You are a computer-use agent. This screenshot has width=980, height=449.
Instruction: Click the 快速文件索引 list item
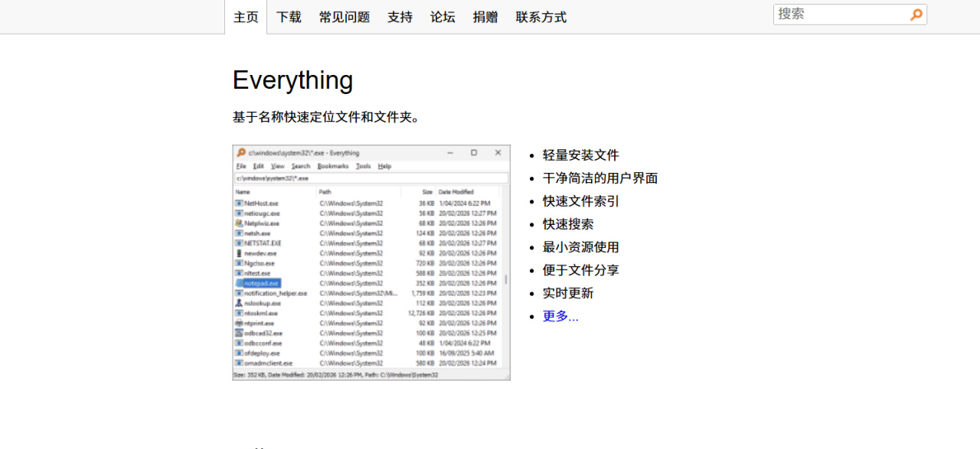[x=581, y=201]
